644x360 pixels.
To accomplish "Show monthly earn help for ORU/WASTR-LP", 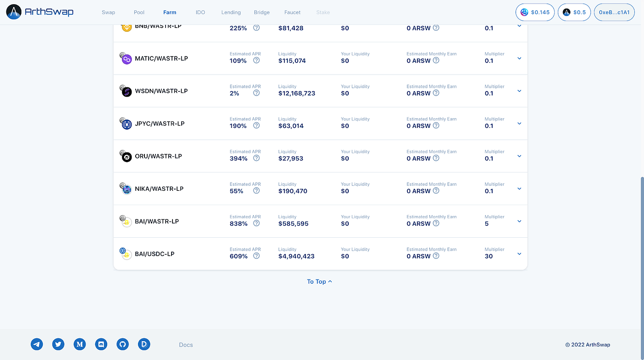I will pos(436,158).
